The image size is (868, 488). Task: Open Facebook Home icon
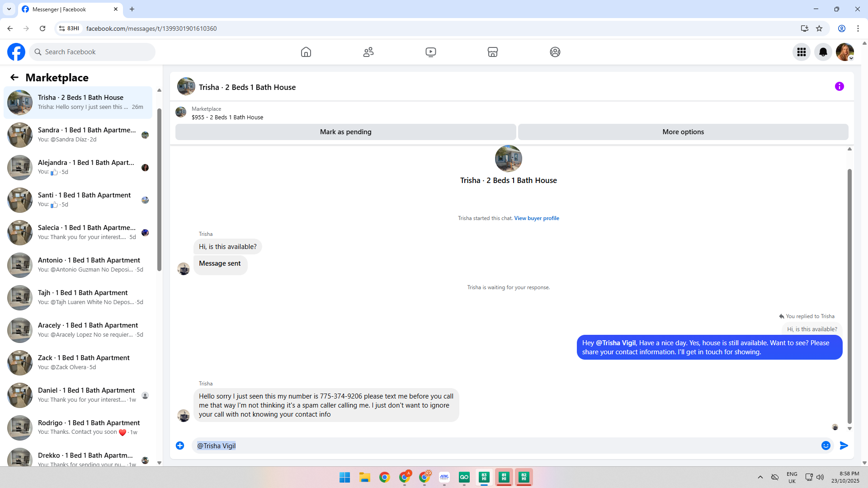[x=306, y=52]
